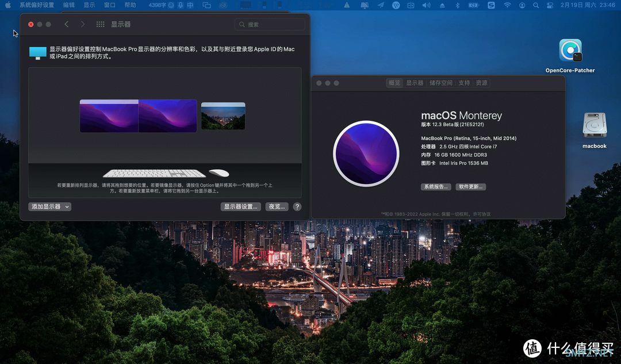
Task: Click the macOS Monterey logo image
Action: click(366, 154)
